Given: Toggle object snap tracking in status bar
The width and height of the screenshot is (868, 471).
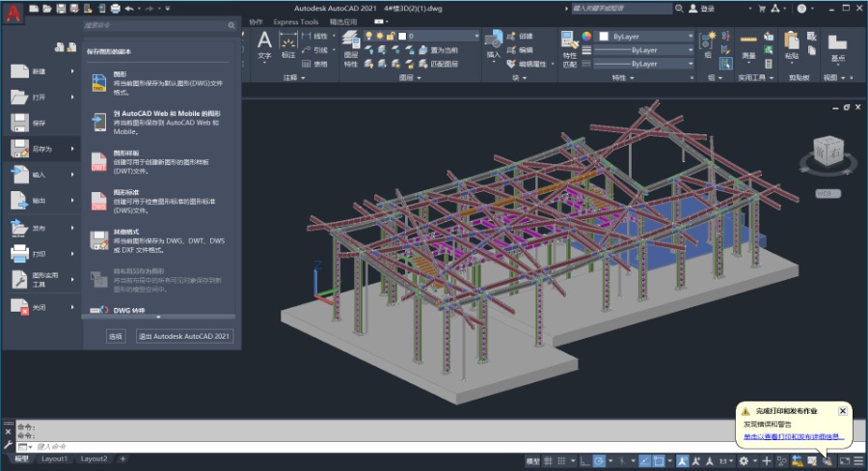Looking at the screenshot, I should 645,461.
